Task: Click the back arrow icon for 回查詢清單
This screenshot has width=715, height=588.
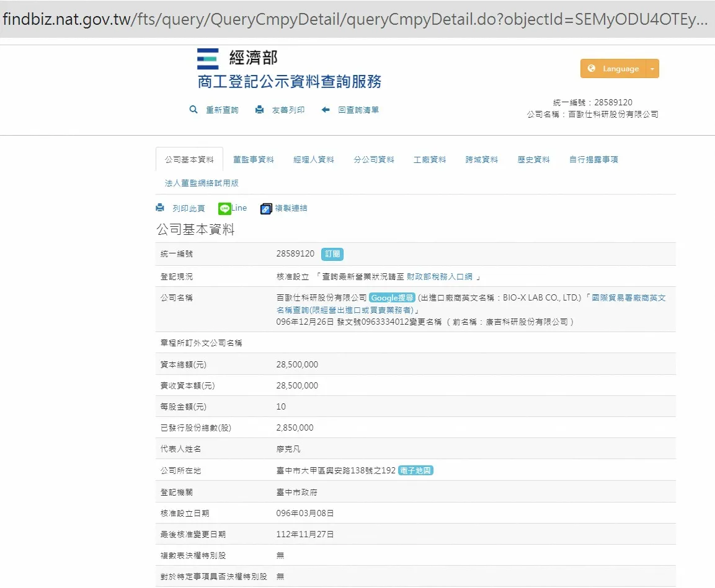Action: pos(326,110)
